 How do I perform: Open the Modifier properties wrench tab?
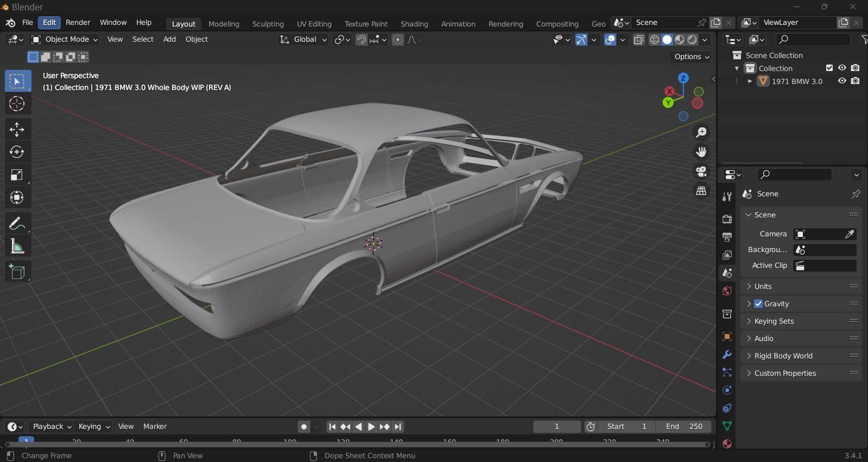coord(727,355)
